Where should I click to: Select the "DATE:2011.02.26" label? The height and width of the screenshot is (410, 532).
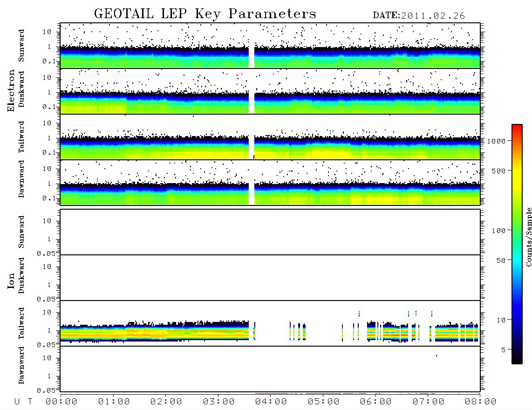(x=419, y=16)
